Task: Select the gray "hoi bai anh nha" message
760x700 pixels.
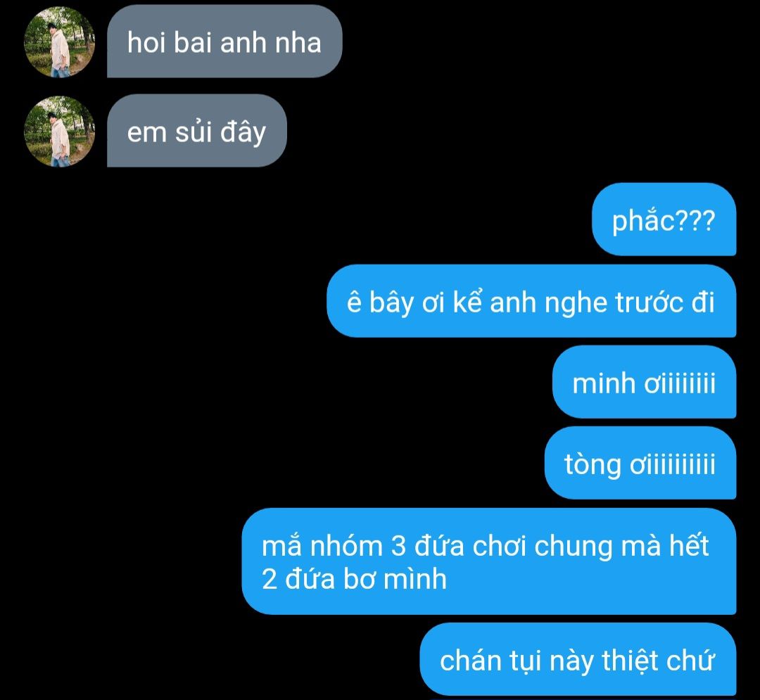Action: (x=225, y=42)
